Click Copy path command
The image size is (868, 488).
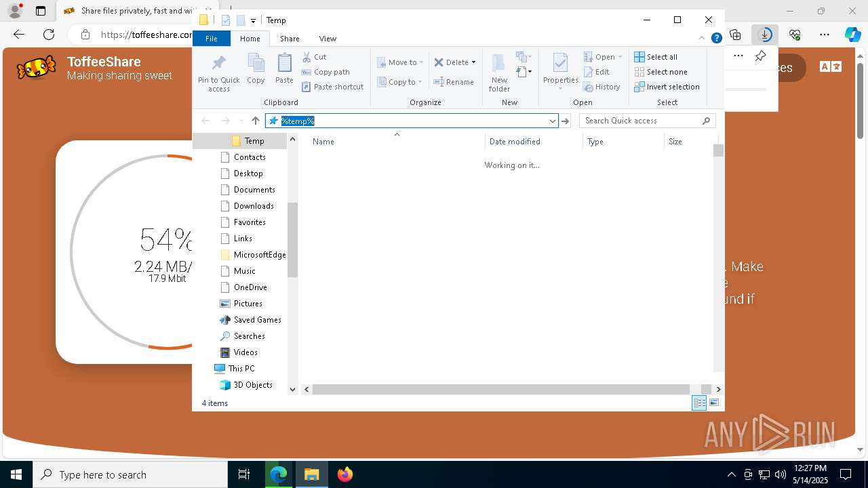pos(325,72)
